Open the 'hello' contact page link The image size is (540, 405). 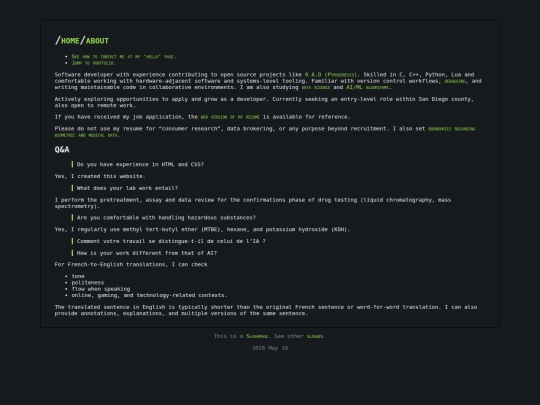tap(124, 56)
